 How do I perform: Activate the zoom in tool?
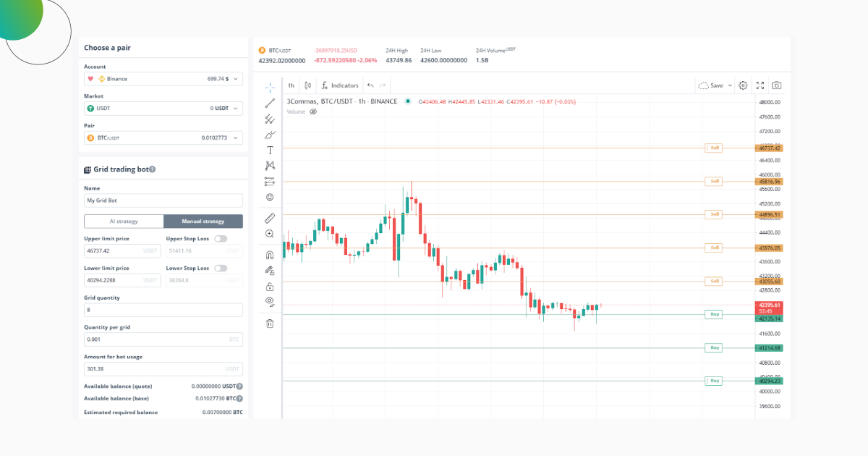(270, 234)
